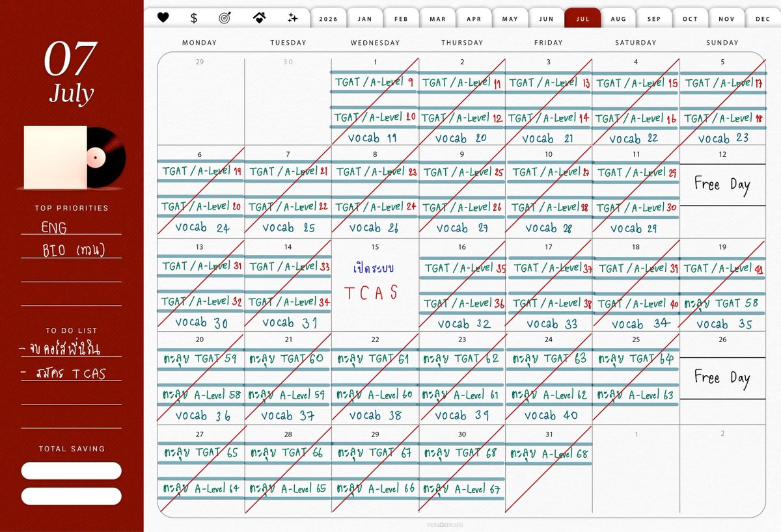The image size is (781, 532).
Task: Switch to the AUG month tab
Action: coord(618,19)
